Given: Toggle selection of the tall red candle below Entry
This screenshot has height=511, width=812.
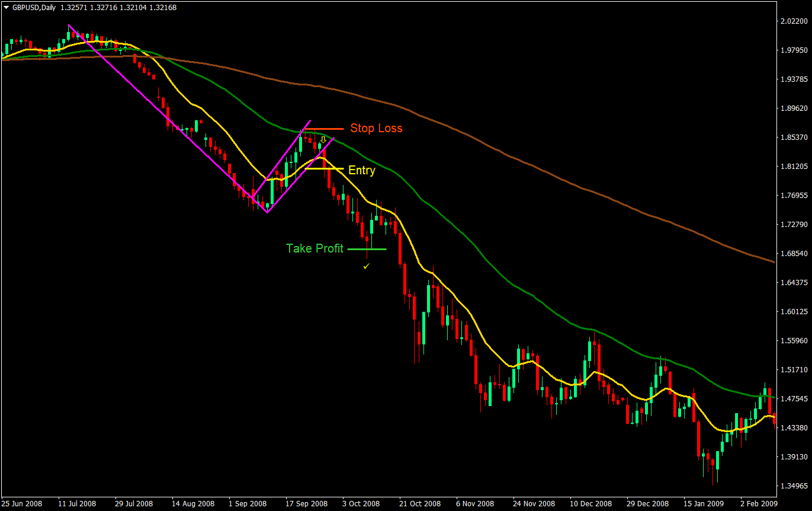Looking at the screenshot, I should [330, 181].
